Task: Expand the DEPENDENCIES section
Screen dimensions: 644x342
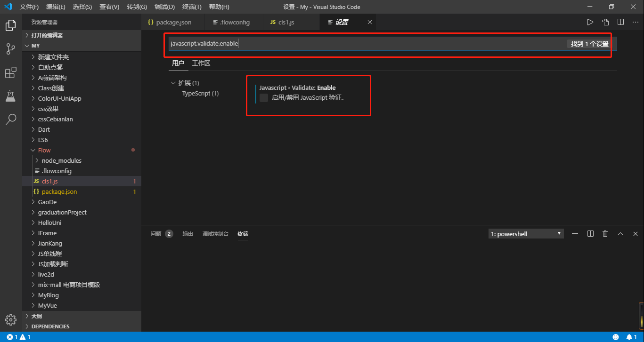Action: pos(82,326)
